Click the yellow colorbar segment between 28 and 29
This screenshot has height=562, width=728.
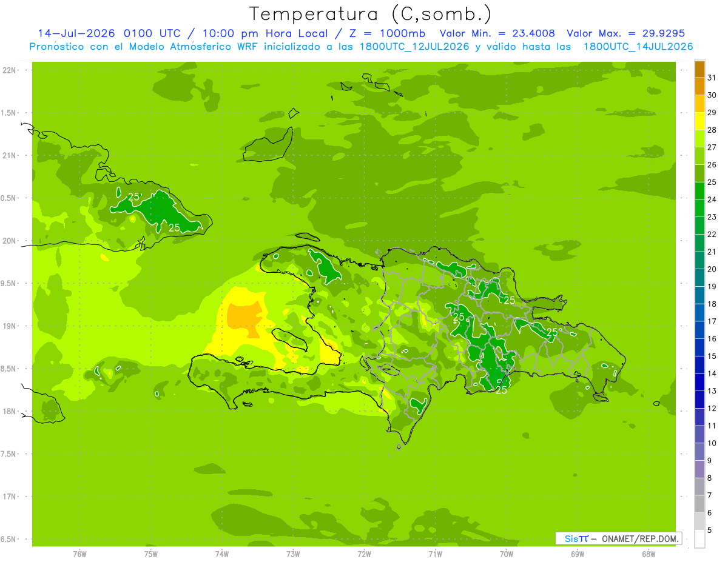click(x=699, y=121)
